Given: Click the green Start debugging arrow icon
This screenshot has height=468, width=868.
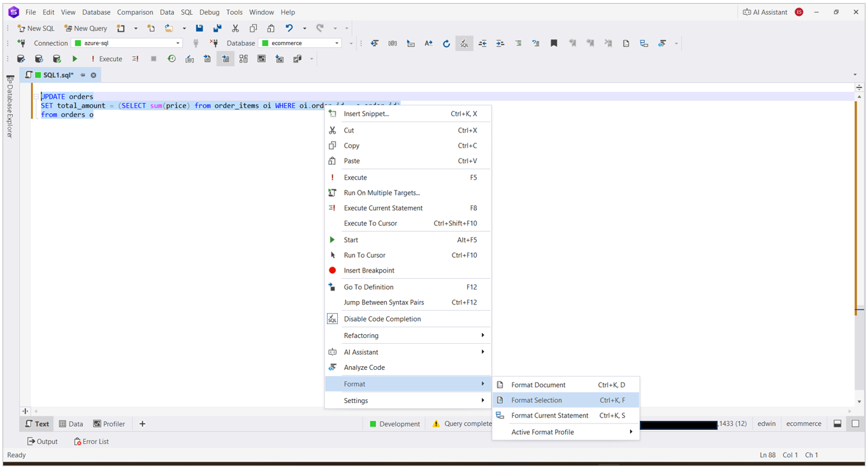Looking at the screenshot, I should 75,59.
